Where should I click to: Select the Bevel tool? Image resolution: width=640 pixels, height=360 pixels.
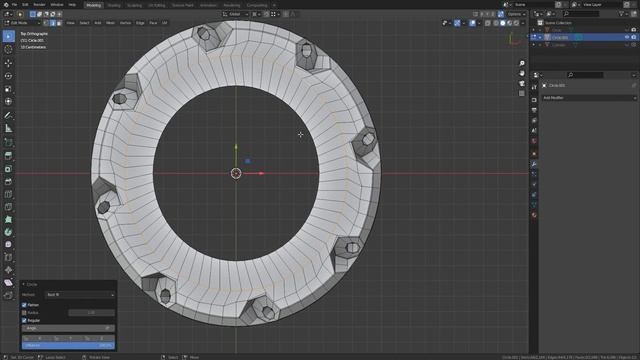(8, 181)
